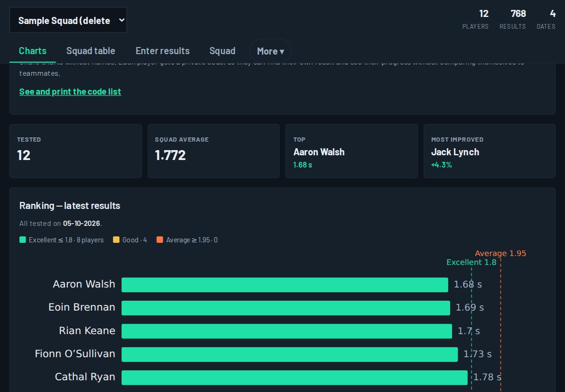Click Eoin Brennan's ranking bar
Image resolution: width=565 pixels, height=392 pixels.
coord(286,308)
